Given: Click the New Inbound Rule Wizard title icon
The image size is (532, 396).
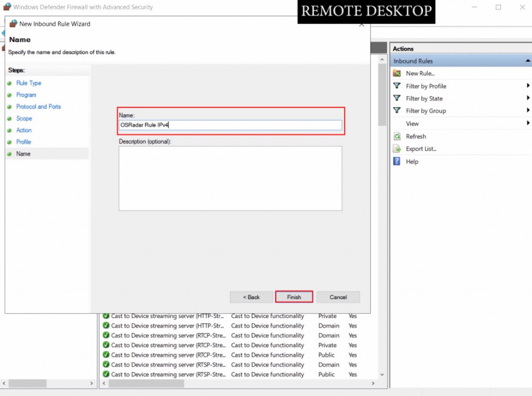Looking at the screenshot, I should coord(13,24).
